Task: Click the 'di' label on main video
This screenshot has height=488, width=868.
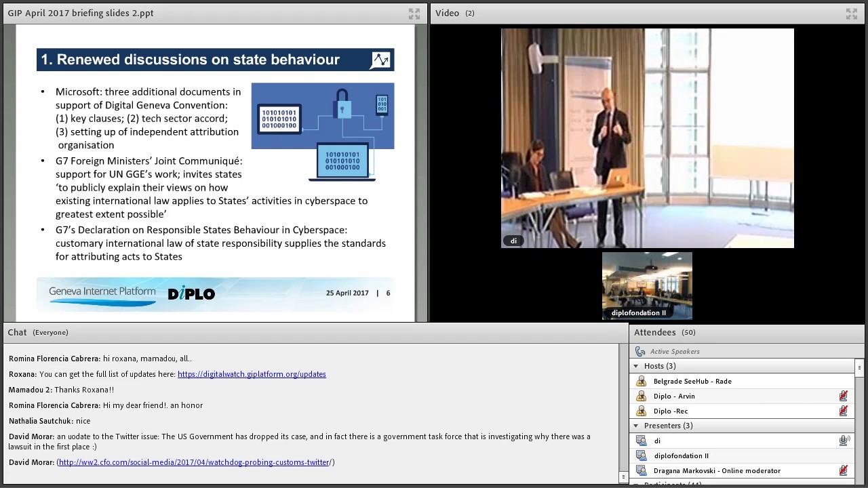Action: (513, 241)
